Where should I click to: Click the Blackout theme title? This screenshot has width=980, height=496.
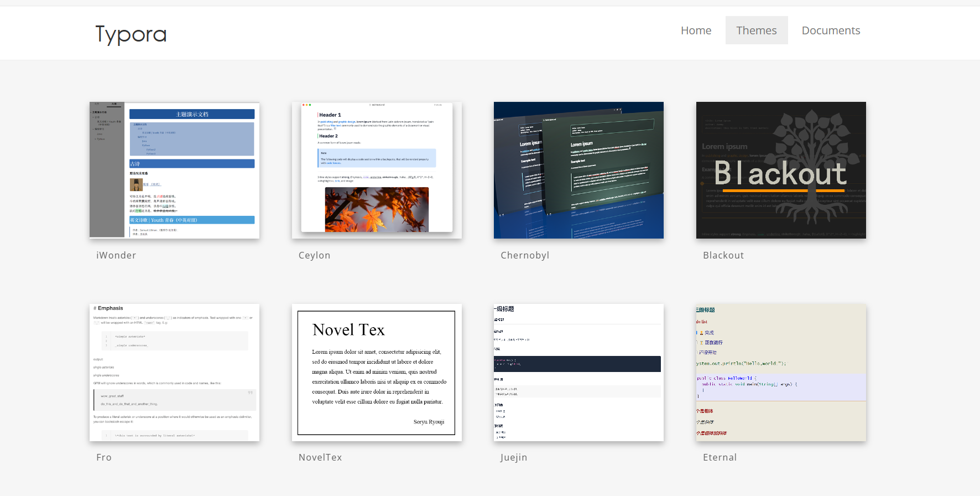click(x=723, y=255)
